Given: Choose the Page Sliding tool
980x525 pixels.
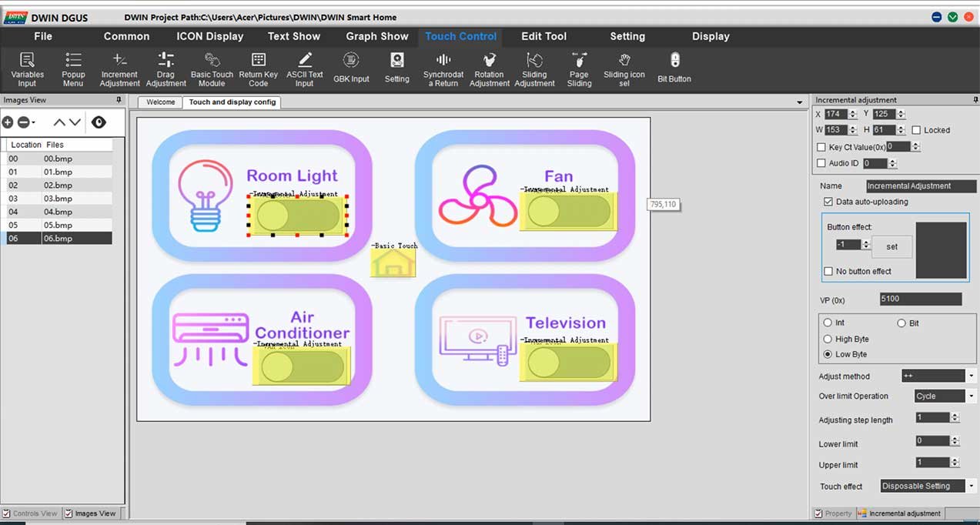Looking at the screenshot, I should (579, 69).
